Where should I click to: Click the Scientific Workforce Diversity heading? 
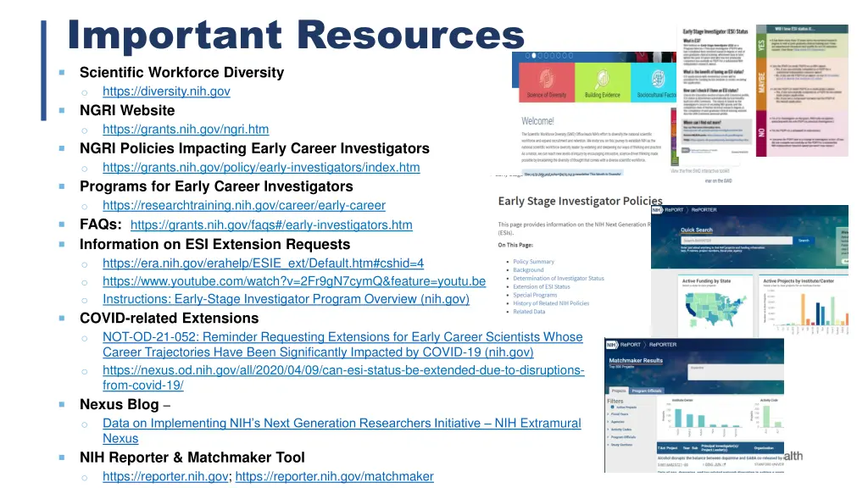pos(181,73)
